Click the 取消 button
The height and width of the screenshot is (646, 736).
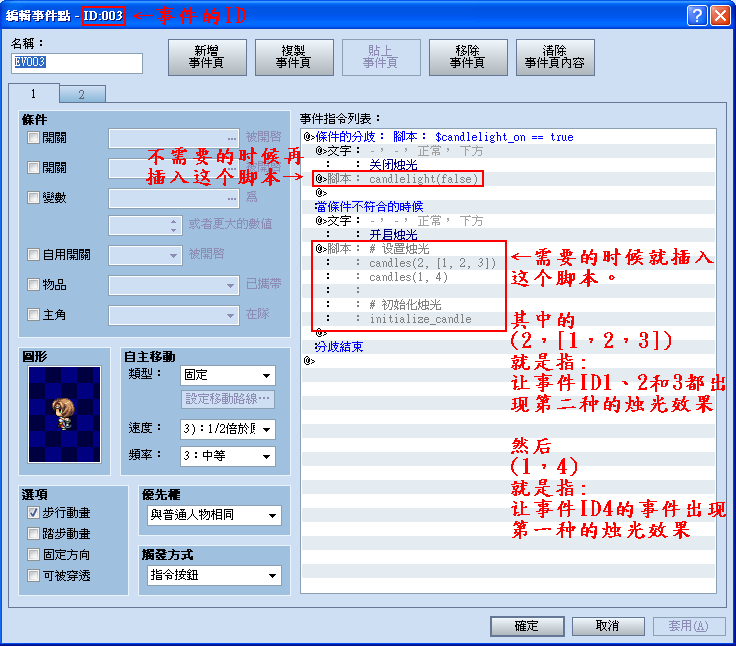point(608,626)
